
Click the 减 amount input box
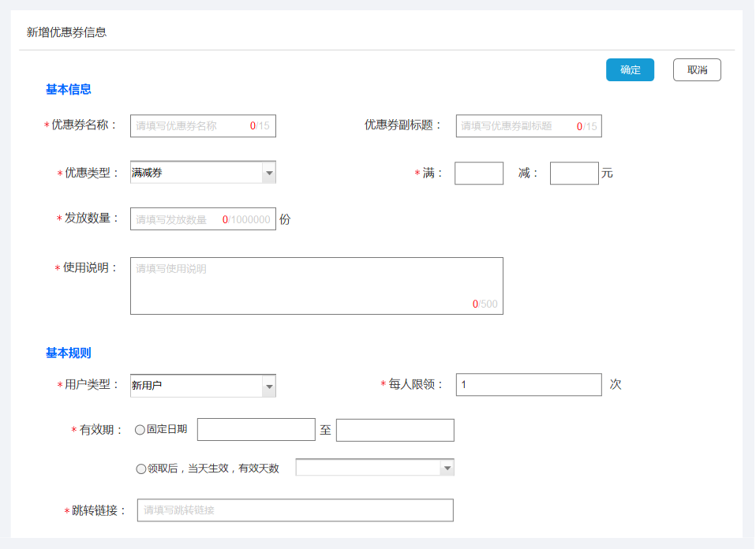tap(574, 174)
